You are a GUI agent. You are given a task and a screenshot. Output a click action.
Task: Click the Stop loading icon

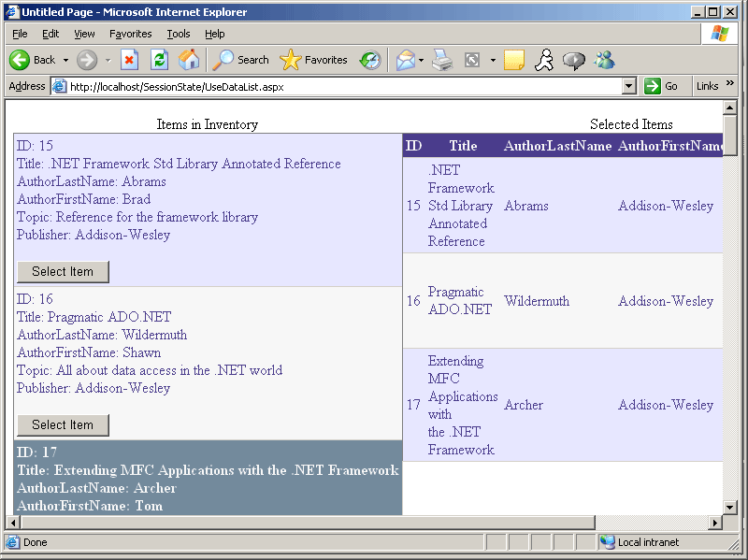[130, 60]
